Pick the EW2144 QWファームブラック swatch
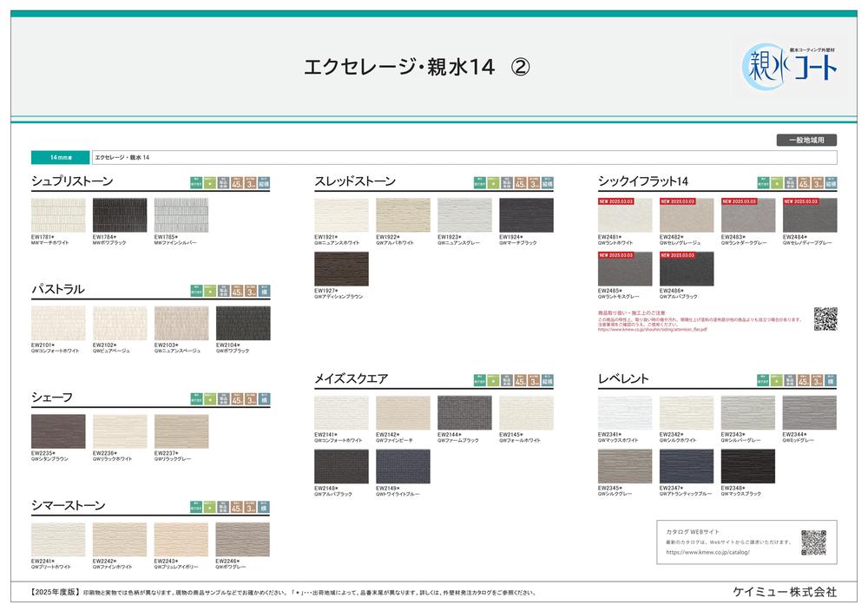 (x=464, y=413)
